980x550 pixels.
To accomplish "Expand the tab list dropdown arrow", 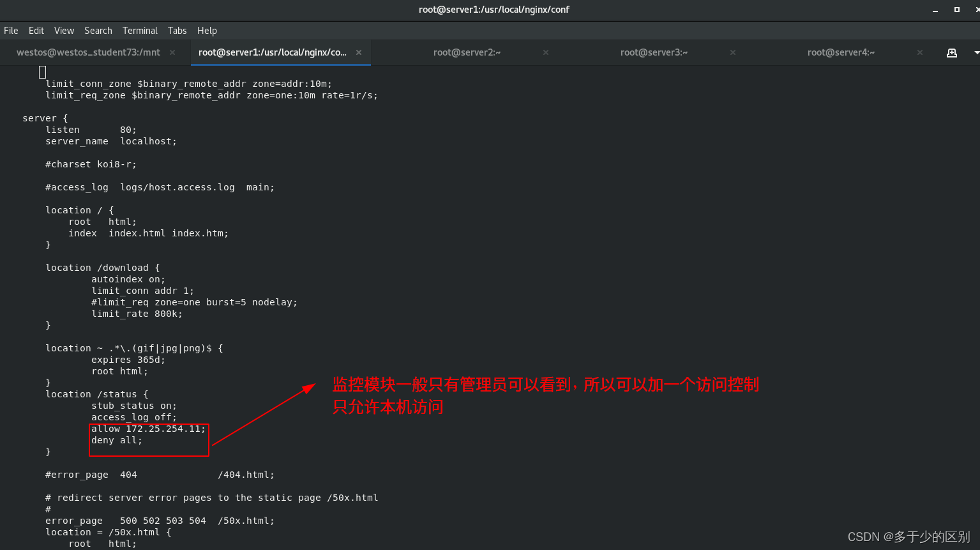I will (x=976, y=52).
